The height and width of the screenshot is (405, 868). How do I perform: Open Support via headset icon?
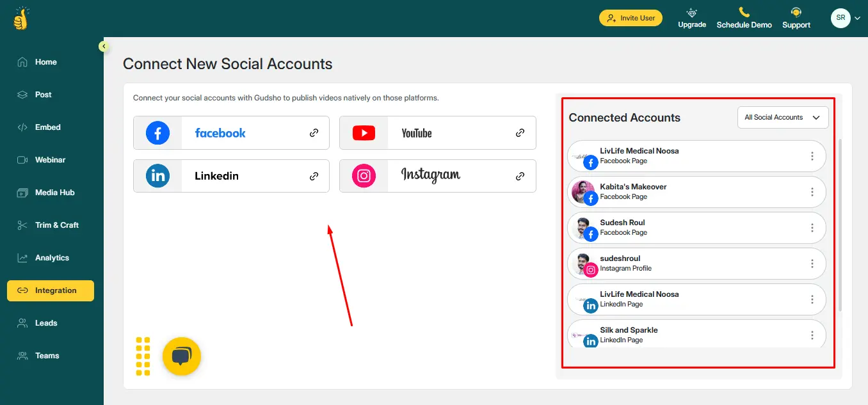[x=796, y=12]
